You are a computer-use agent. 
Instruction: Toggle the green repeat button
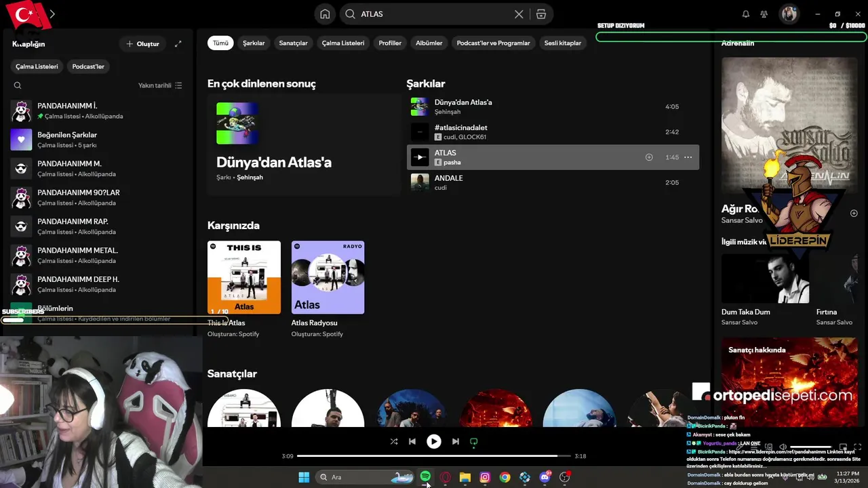(x=474, y=441)
